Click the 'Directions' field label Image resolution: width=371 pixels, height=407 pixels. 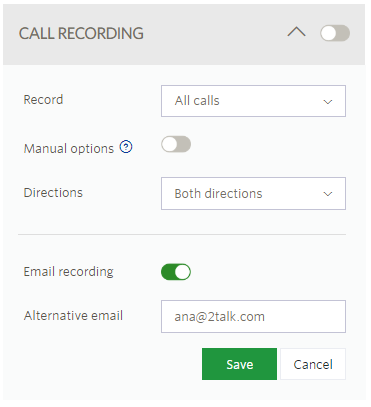pyautogui.click(x=53, y=193)
